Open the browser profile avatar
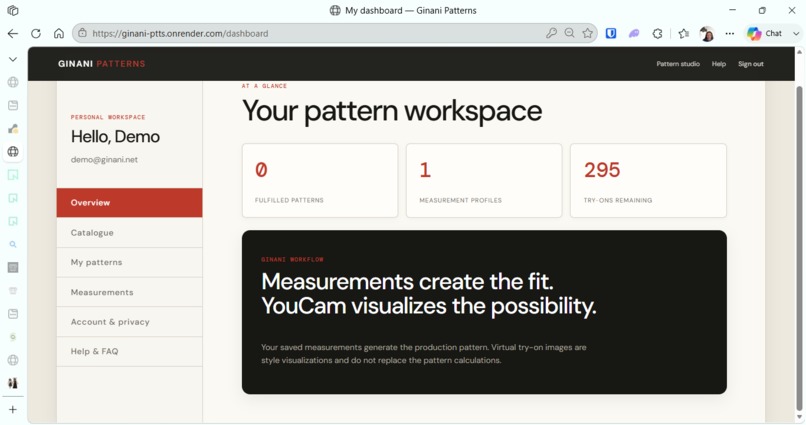The image size is (806, 425). click(x=707, y=34)
